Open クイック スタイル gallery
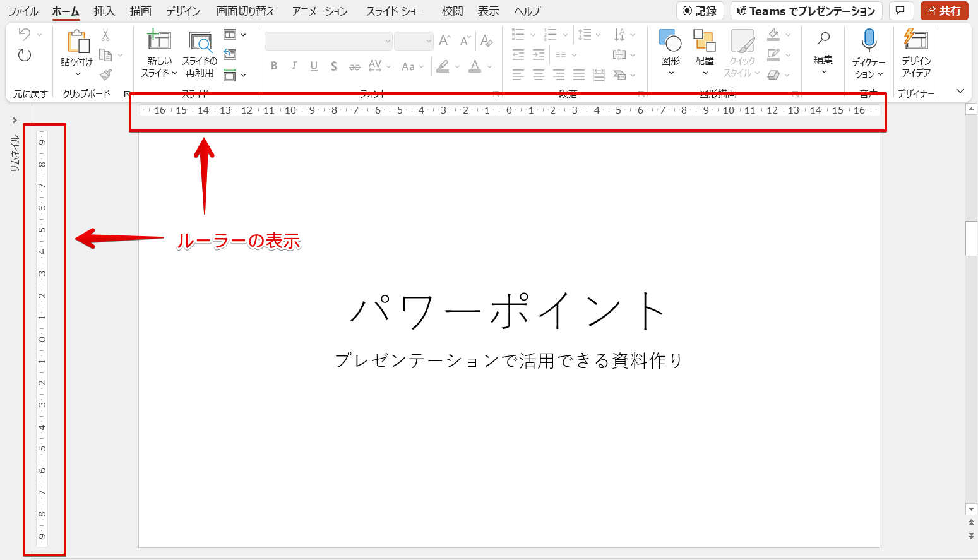978x560 pixels. (x=742, y=54)
